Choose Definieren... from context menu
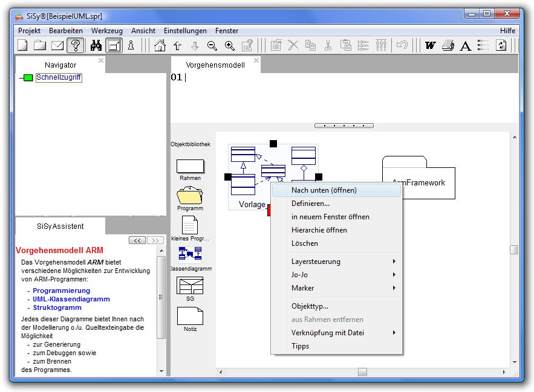Image resolution: width=534 pixels, height=392 pixels. pos(336,204)
